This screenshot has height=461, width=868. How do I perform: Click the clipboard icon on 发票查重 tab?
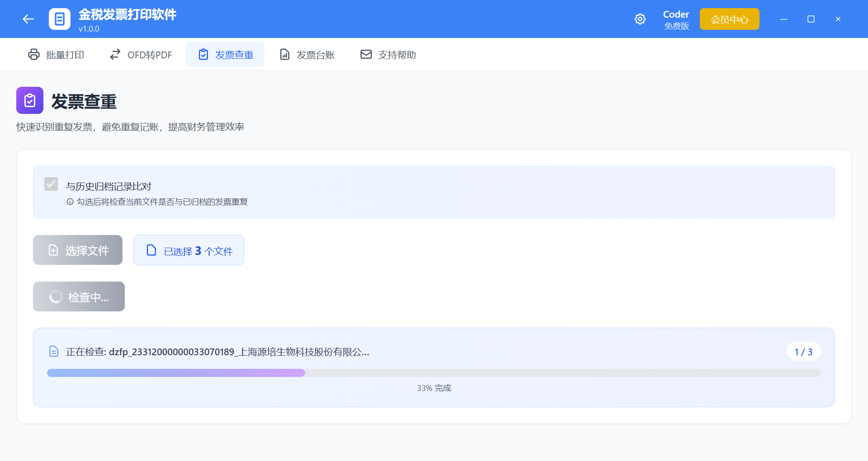203,54
